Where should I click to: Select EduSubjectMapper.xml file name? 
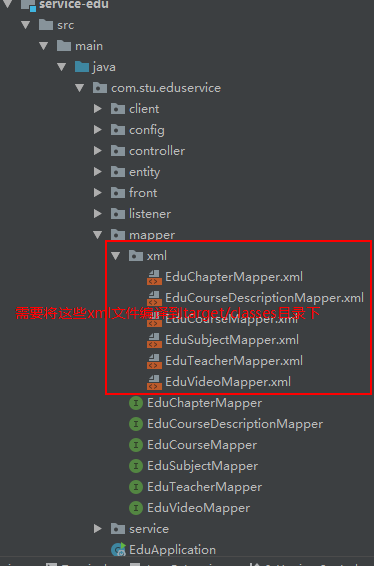tap(232, 340)
